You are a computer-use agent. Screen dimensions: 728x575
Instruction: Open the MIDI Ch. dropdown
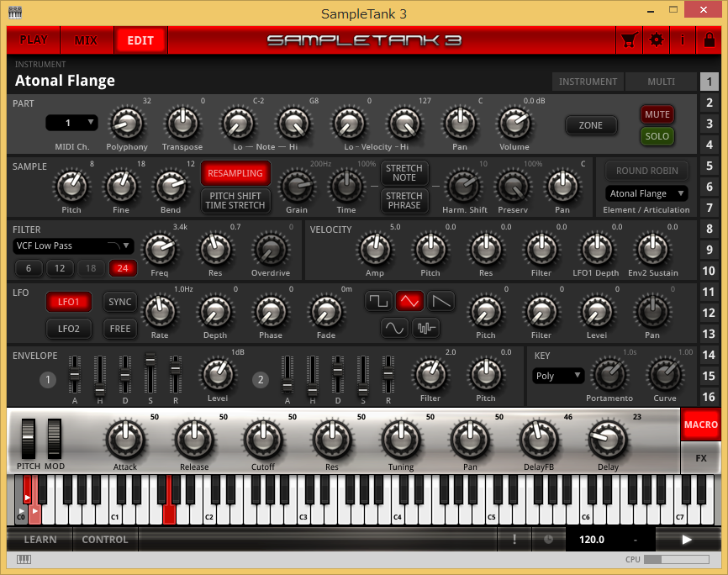72,123
